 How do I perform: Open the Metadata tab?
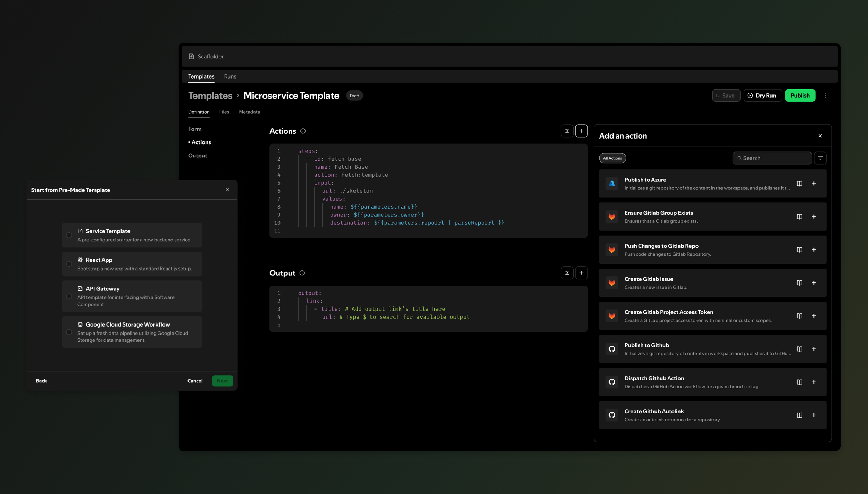point(249,112)
